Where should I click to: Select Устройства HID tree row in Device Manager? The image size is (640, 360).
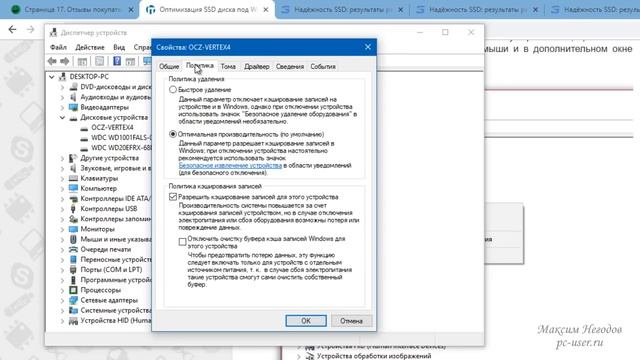click(110, 321)
